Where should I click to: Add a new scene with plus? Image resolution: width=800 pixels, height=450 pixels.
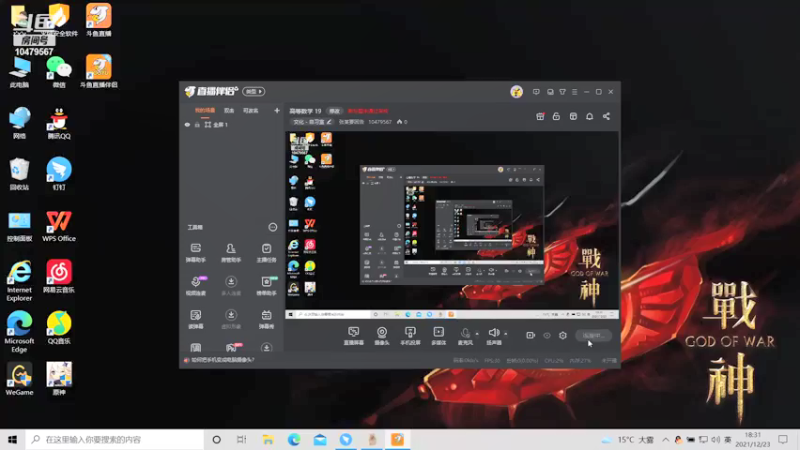tap(277, 110)
